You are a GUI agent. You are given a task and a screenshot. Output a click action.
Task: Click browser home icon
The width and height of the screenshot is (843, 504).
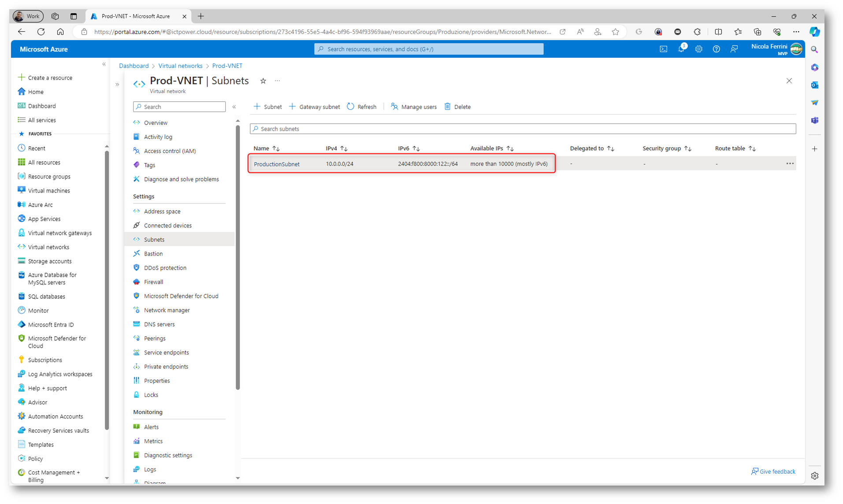60,32
